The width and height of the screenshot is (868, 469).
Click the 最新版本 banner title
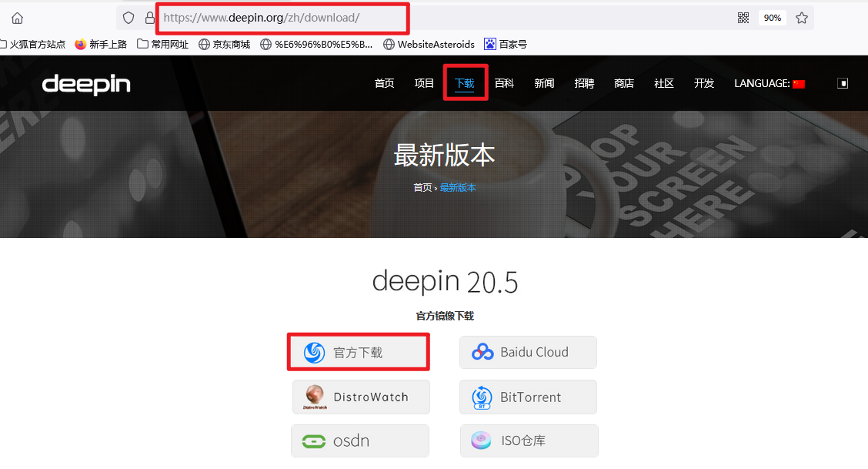point(445,155)
